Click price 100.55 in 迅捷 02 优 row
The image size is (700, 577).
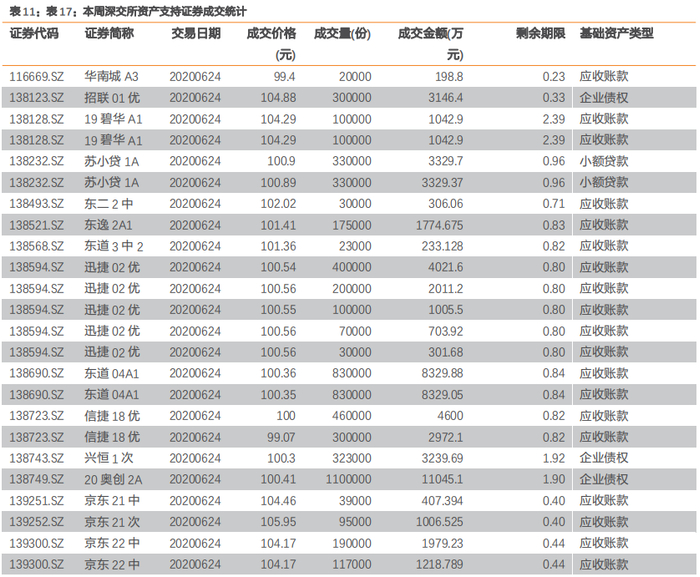click(278, 309)
